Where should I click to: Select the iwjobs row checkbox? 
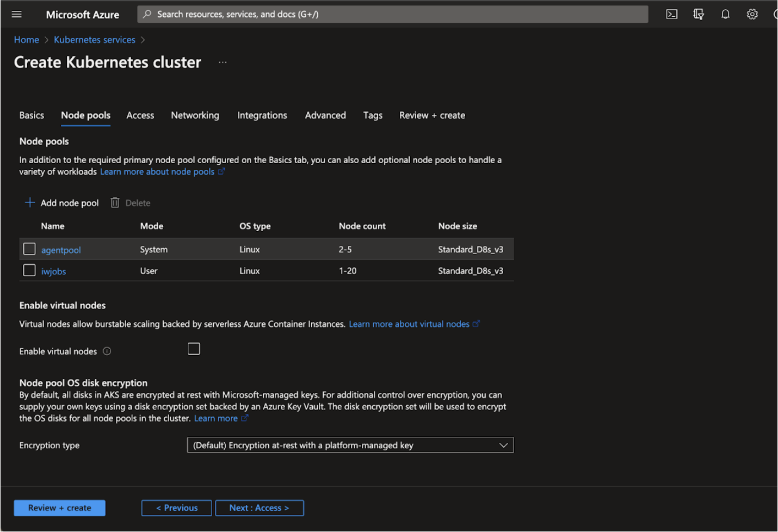point(29,270)
